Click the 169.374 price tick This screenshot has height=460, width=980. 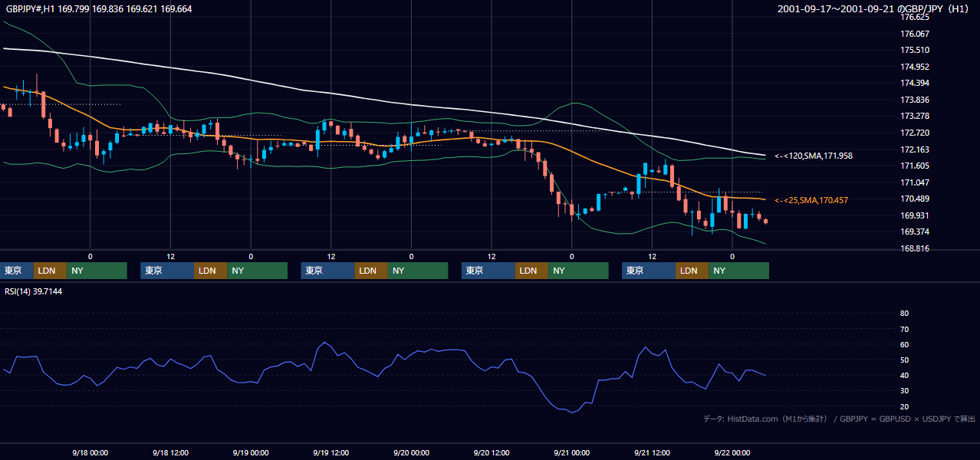[x=914, y=232]
